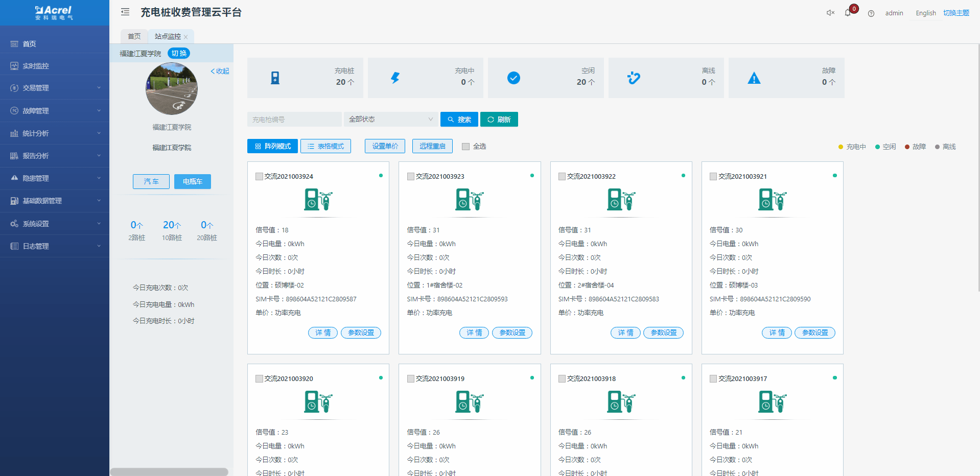Click e-bike charger icon for 交流2021003924
The width and height of the screenshot is (980, 476).
click(x=318, y=199)
